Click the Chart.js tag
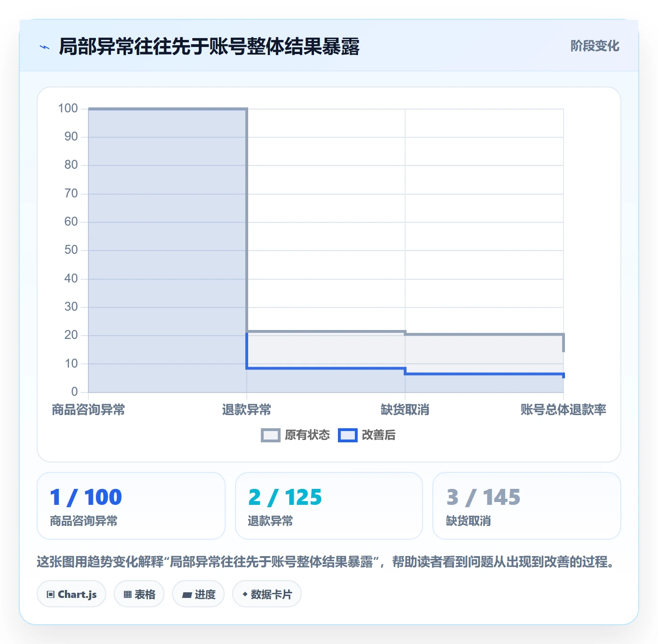This screenshot has height=644, width=658. 71,594
